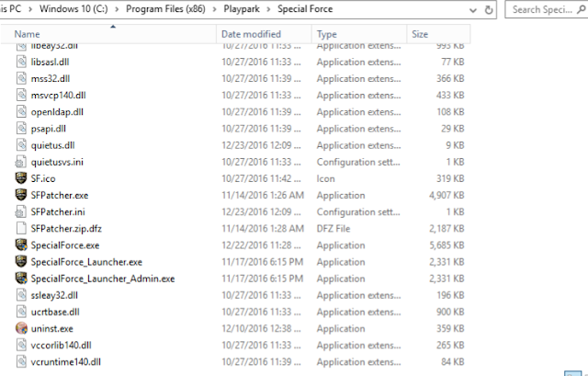This screenshot has height=376, width=588.
Task: Expand chevron after Playpark breadcrumb
Action: [x=268, y=9]
